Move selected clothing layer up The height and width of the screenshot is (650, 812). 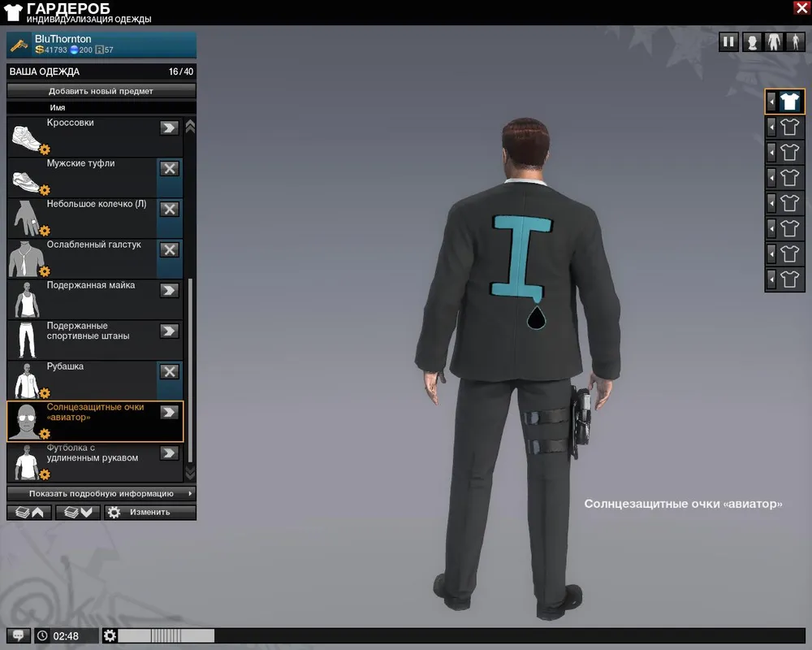coord(29,512)
